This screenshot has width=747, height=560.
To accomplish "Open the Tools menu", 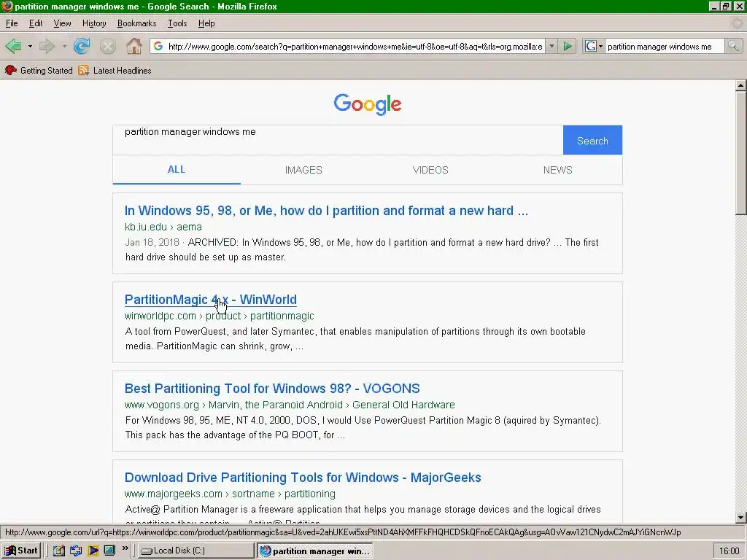I will click(177, 23).
